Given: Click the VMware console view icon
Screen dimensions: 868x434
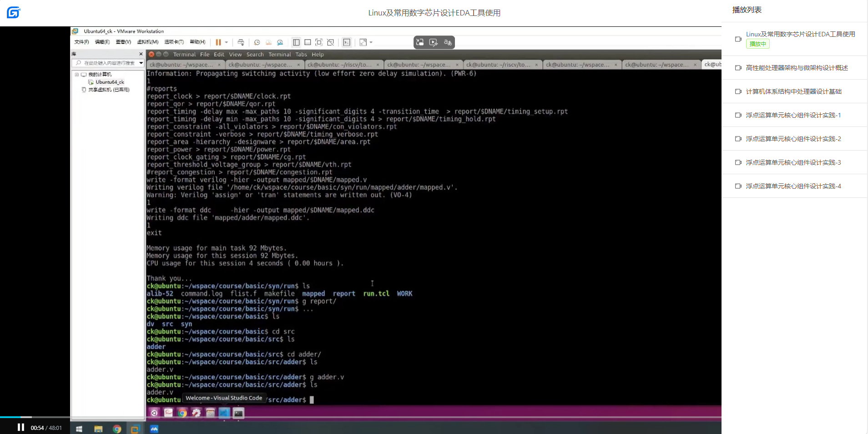Looking at the screenshot, I should 347,42.
